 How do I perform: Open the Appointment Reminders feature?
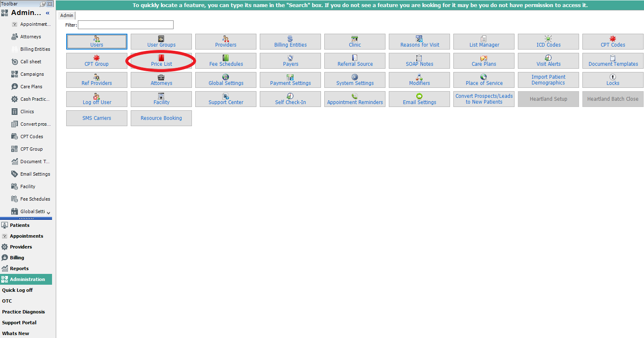[355, 99]
